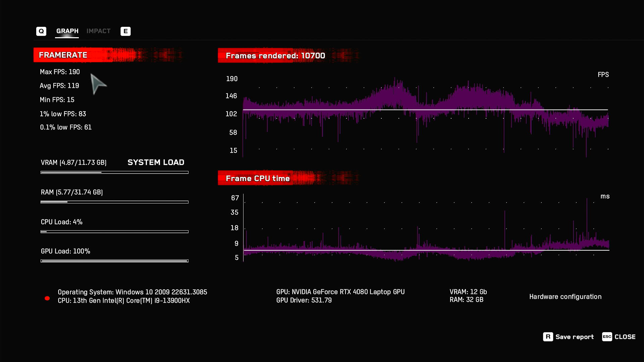Click the Save report button
The height and width of the screenshot is (362, 644).
point(574,337)
